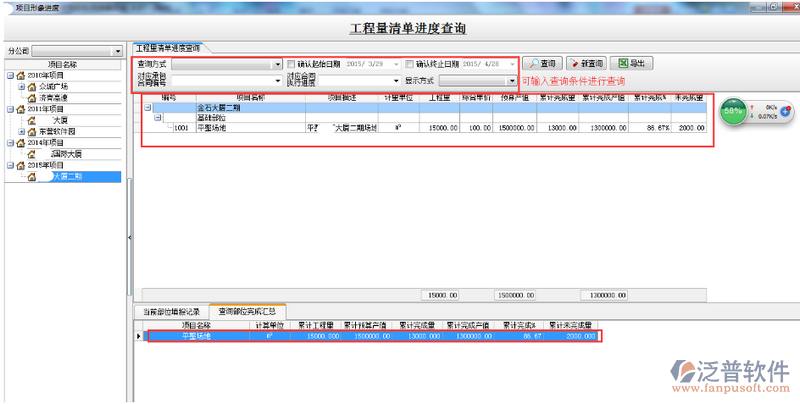The height and width of the screenshot is (404, 800).
Task: Collapse the 2015年项目 tree node
Action: (x=10, y=165)
